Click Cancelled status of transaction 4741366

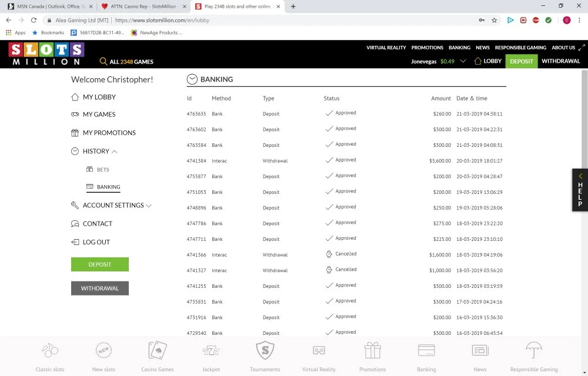point(346,254)
